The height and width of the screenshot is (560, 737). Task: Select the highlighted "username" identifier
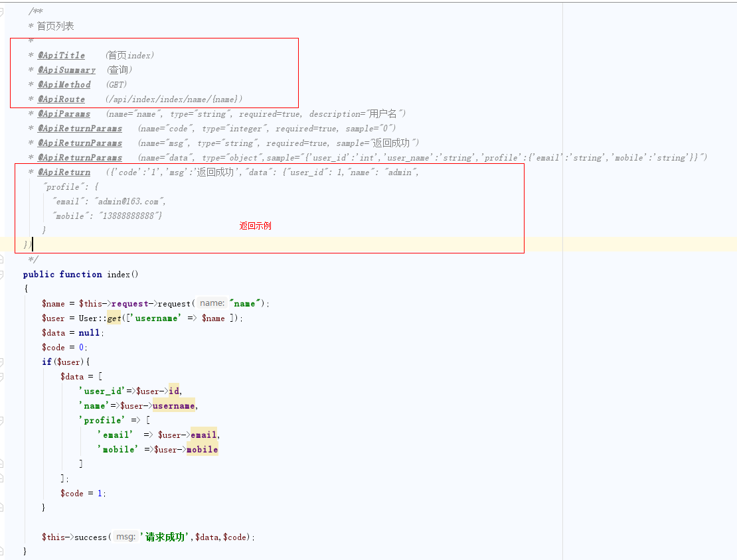click(x=175, y=405)
